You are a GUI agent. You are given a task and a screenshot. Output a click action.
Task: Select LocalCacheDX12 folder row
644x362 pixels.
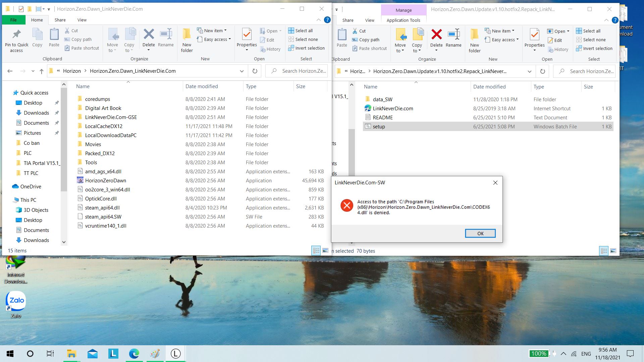[200, 126]
